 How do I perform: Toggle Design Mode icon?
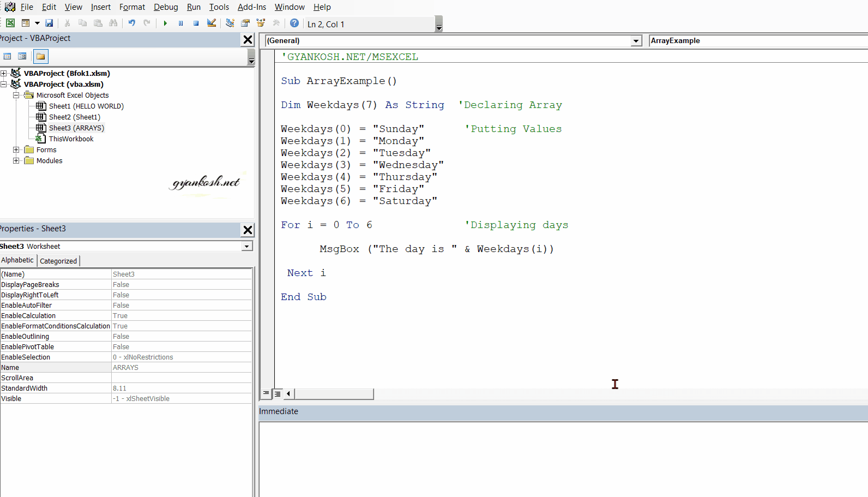coord(212,23)
